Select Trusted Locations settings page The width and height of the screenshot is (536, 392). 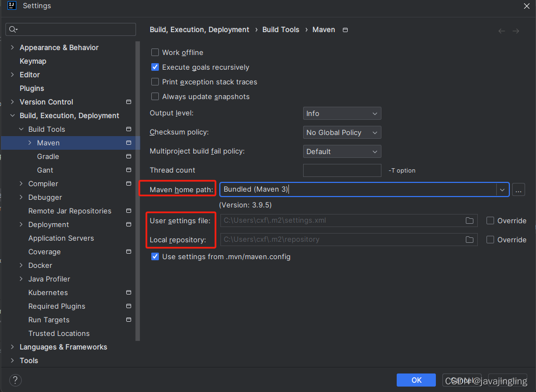coord(59,334)
